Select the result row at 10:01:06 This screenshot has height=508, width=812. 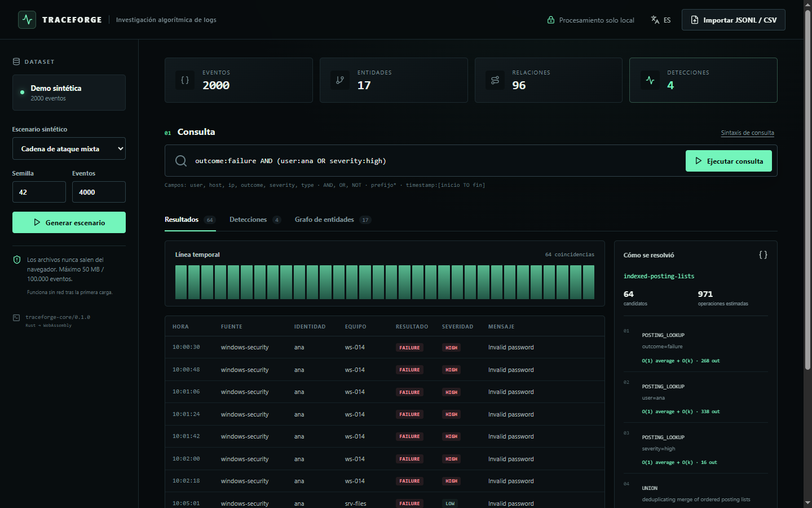pyautogui.click(x=385, y=392)
